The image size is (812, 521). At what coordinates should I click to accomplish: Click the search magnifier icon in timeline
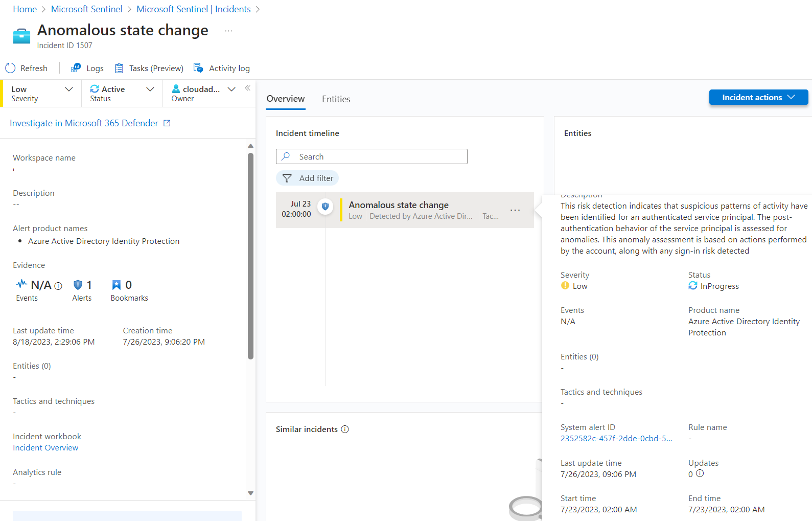click(x=286, y=156)
